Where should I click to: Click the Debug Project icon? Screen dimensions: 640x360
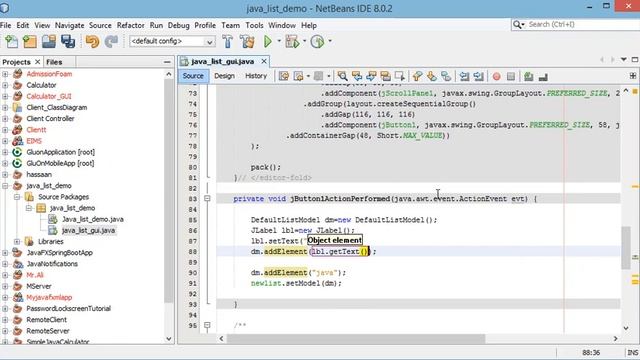pyautogui.click(x=292, y=41)
